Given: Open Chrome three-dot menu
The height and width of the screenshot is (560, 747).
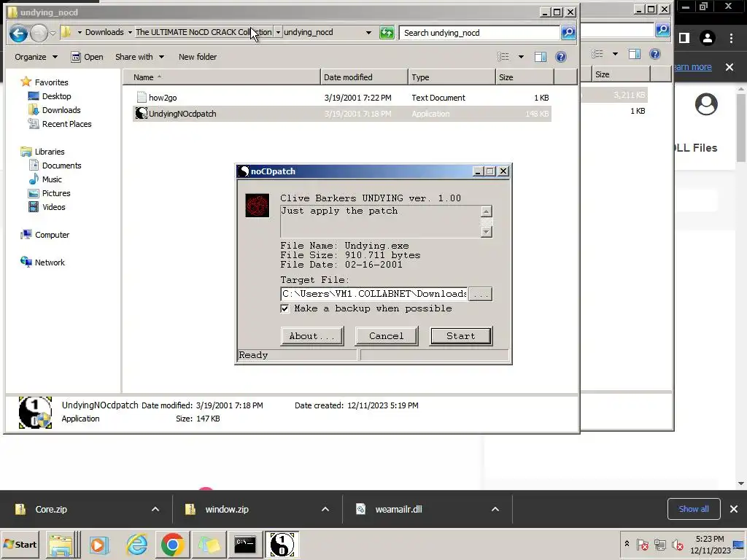Looking at the screenshot, I should [731, 38].
